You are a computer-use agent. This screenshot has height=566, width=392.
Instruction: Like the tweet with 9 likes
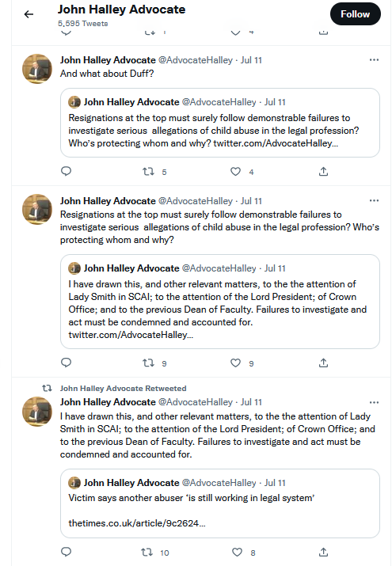click(x=236, y=363)
